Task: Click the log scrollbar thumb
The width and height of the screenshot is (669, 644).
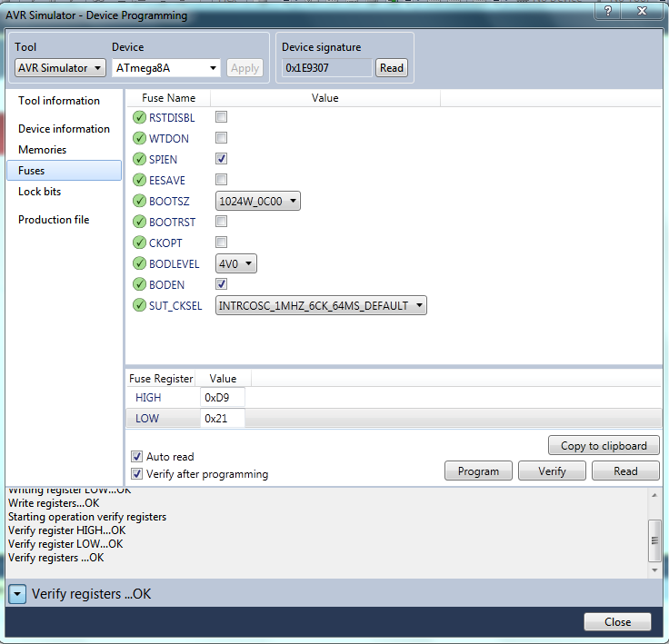Action: pos(654,540)
